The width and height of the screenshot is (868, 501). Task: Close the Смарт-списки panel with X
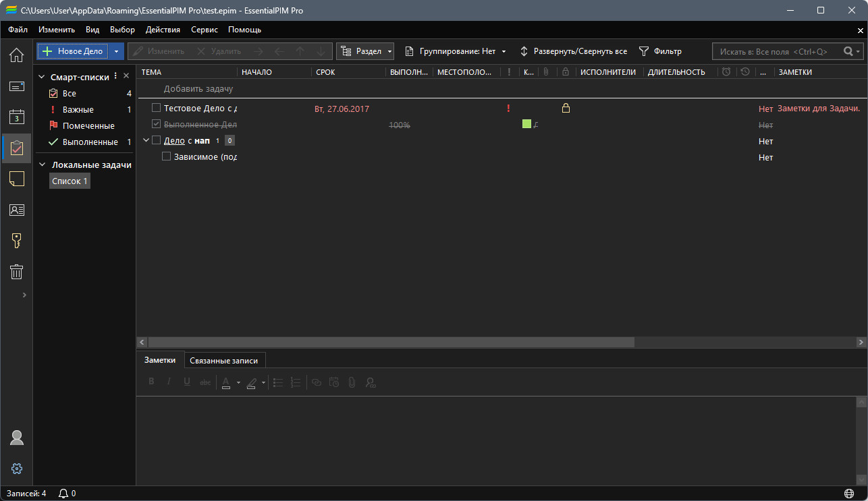pyautogui.click(x=126, y=76)
